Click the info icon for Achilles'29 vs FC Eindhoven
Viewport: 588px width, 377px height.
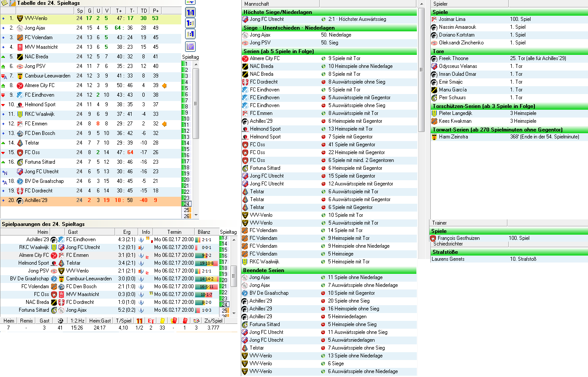(x=141, y=239)
